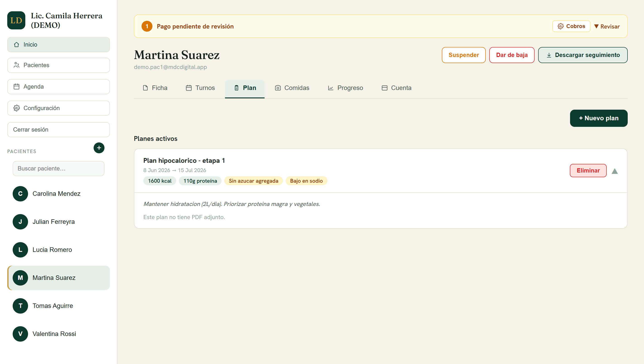The height and width of the screenshot is (364, 644).
Task: Open Agenda in the sidebar
Action: coord(59,87)
